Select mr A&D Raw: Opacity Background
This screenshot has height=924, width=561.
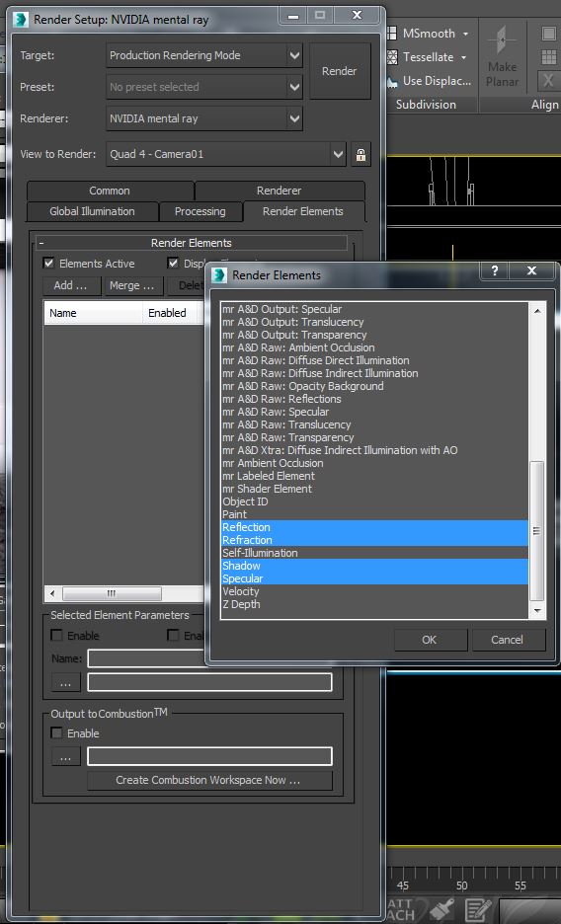click(374, 387)
